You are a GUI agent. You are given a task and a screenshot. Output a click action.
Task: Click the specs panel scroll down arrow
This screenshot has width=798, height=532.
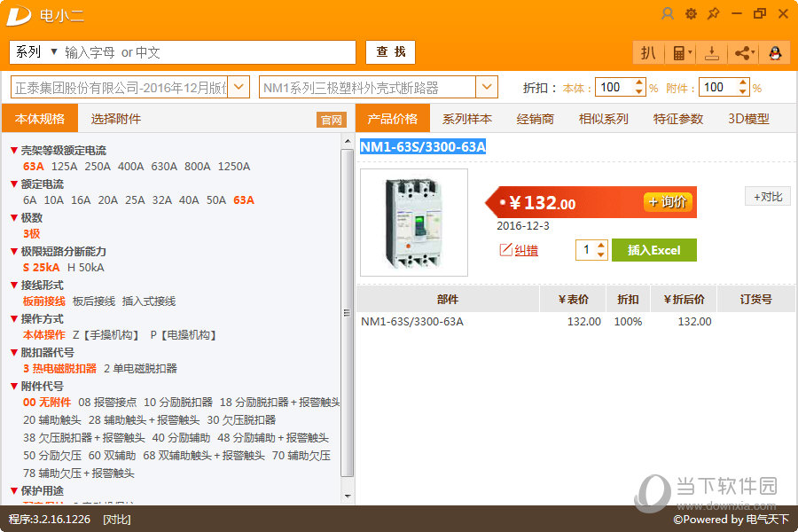pyautogui.click(x=348, y=496)
